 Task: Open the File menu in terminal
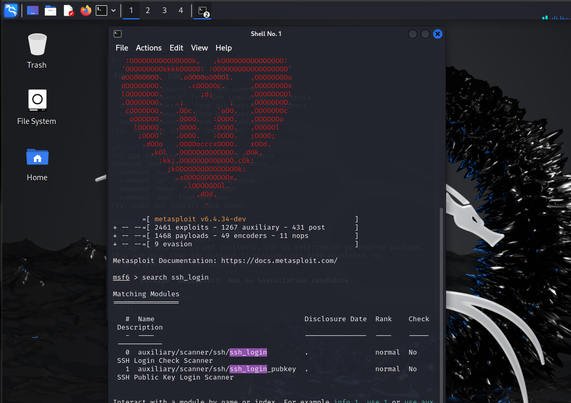122,48
